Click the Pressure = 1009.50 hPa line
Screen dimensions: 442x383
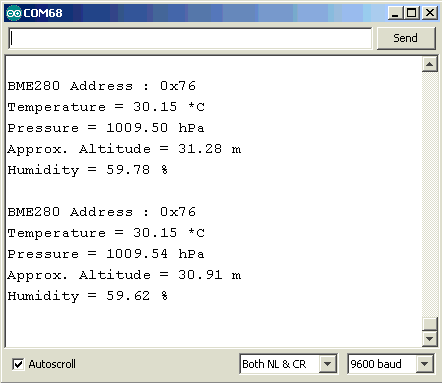click(x=106, y=128)
